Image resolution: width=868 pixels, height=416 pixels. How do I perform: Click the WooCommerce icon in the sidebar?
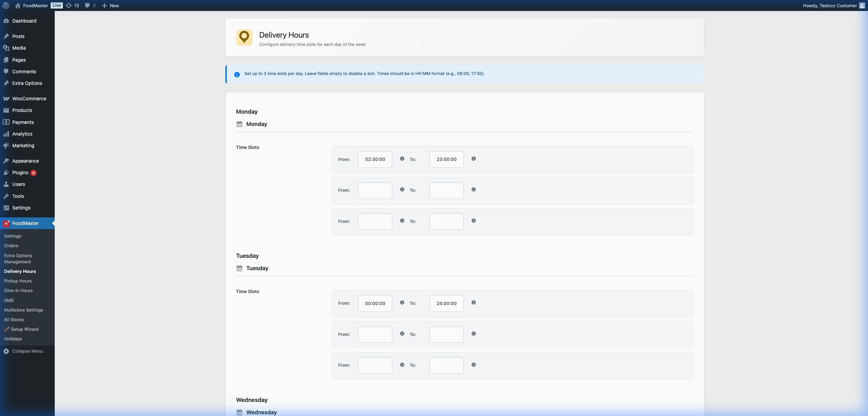6,99
